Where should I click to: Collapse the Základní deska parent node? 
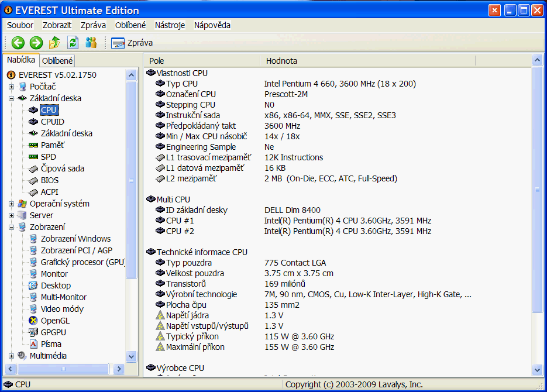click(11, 98)
